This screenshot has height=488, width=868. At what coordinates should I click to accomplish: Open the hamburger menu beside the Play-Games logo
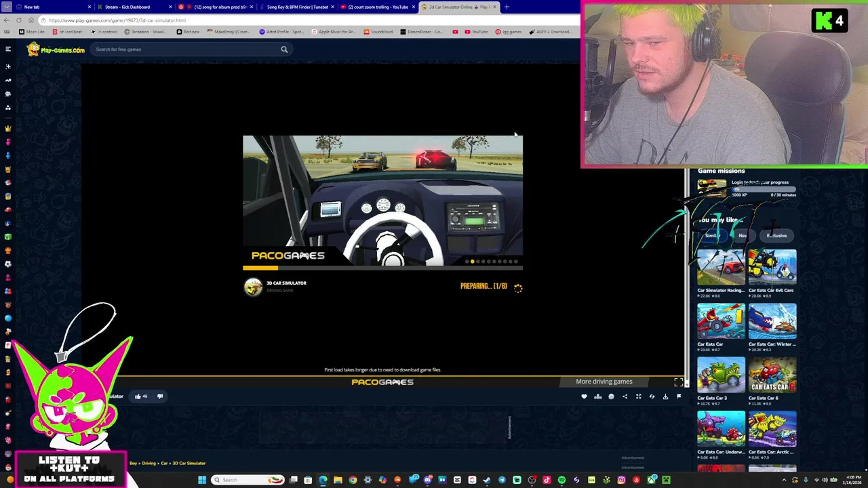(x=8, y=49)
